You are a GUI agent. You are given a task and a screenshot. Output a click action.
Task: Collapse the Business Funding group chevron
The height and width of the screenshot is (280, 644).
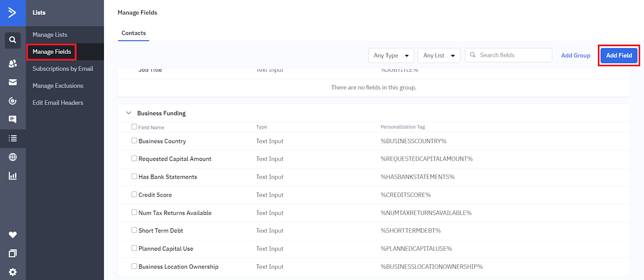point(128,113)
